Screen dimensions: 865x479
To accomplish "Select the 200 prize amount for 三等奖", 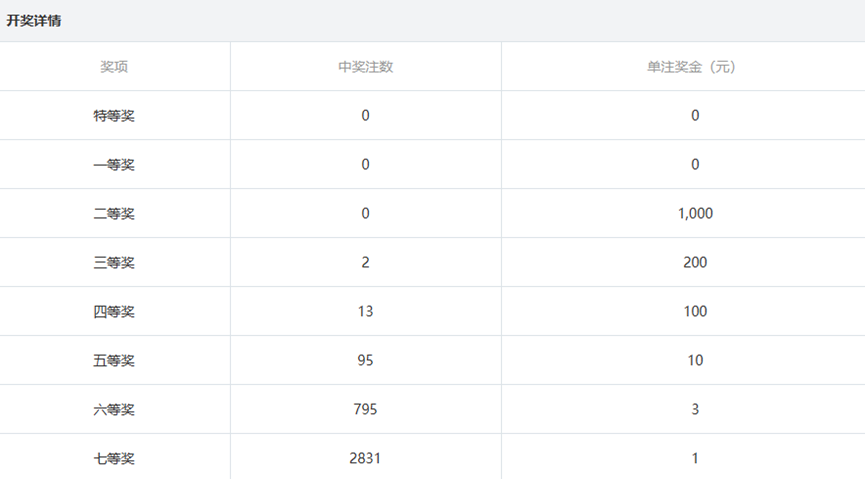I will (x=695, y=263).
